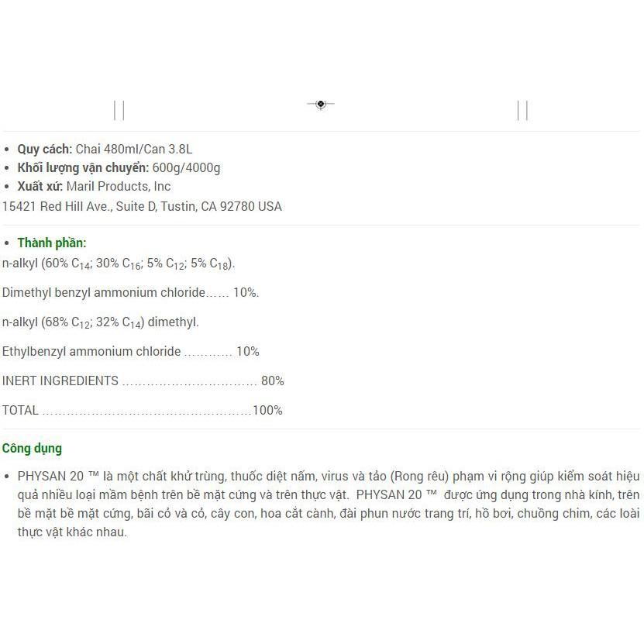644x644 pixels.
Task: Click the n-alkyl 60% C14 ingredient line
Action: tap(119, 263)
